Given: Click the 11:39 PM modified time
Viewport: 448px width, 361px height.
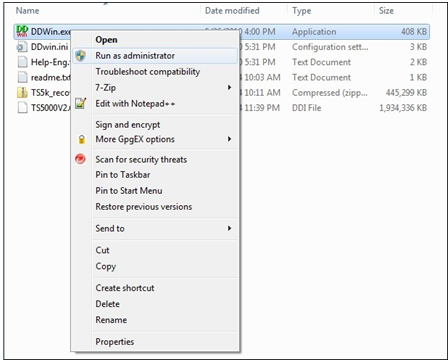Looking at the screenshot, I should click(262, 108).
